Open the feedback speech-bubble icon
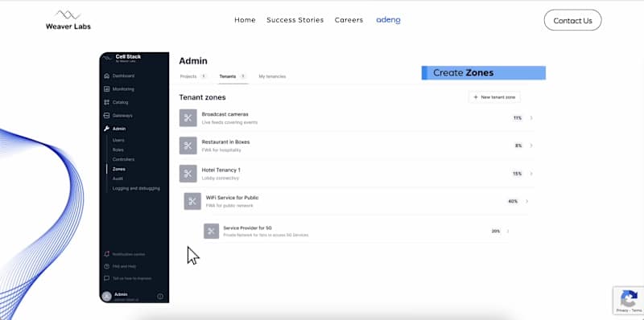644x320 pixels. pos(107,278)
